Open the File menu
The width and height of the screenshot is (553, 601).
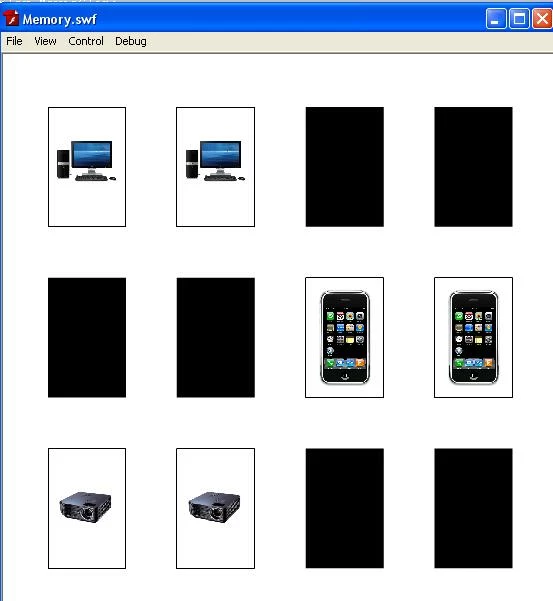[x=14, y=41]
